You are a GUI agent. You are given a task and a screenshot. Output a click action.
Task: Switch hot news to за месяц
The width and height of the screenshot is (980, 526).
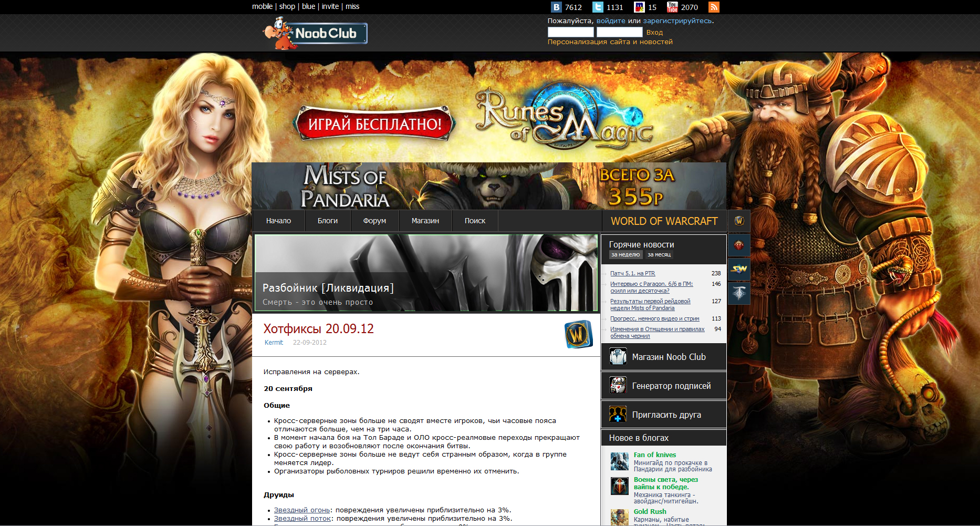tap(659, 254)
